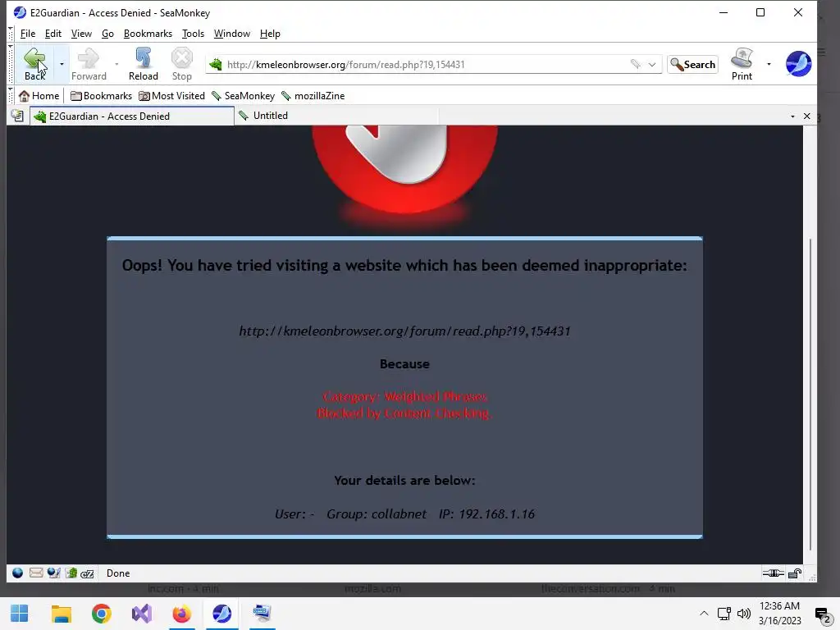
Task: Reload the current page
Action: pos(143,64)
